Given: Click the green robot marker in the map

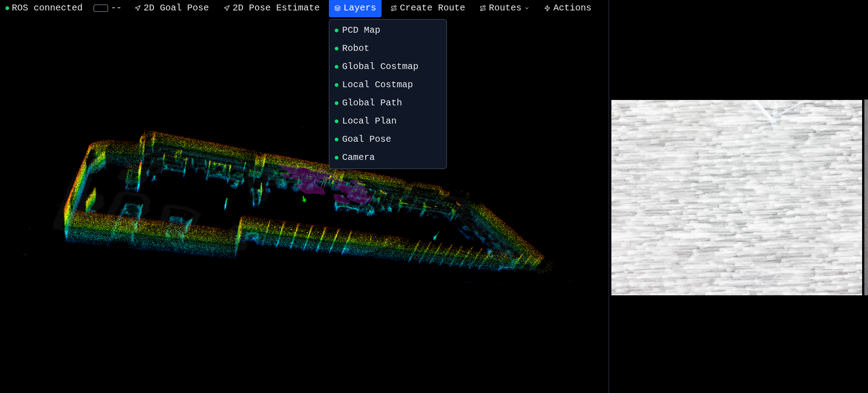Looking at the screenshot, I should [304, 199].
